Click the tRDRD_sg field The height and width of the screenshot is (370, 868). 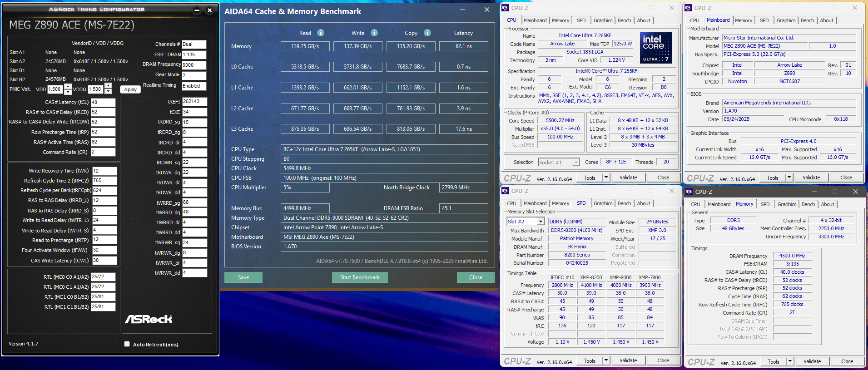[x=194, y=122]
